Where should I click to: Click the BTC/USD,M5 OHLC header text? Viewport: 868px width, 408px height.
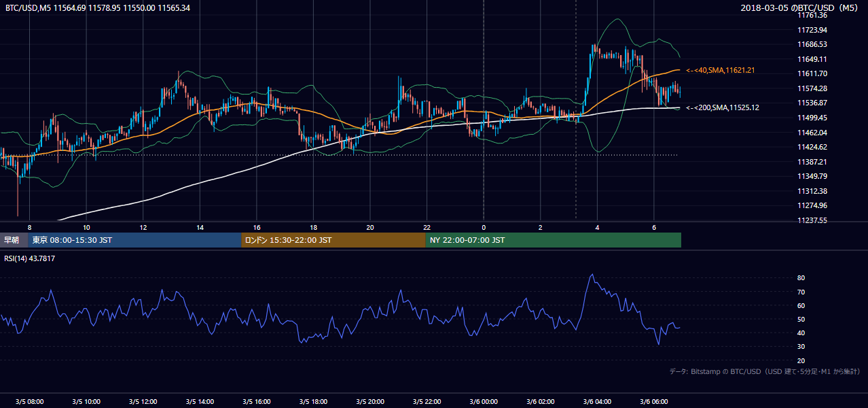(98, 7)
